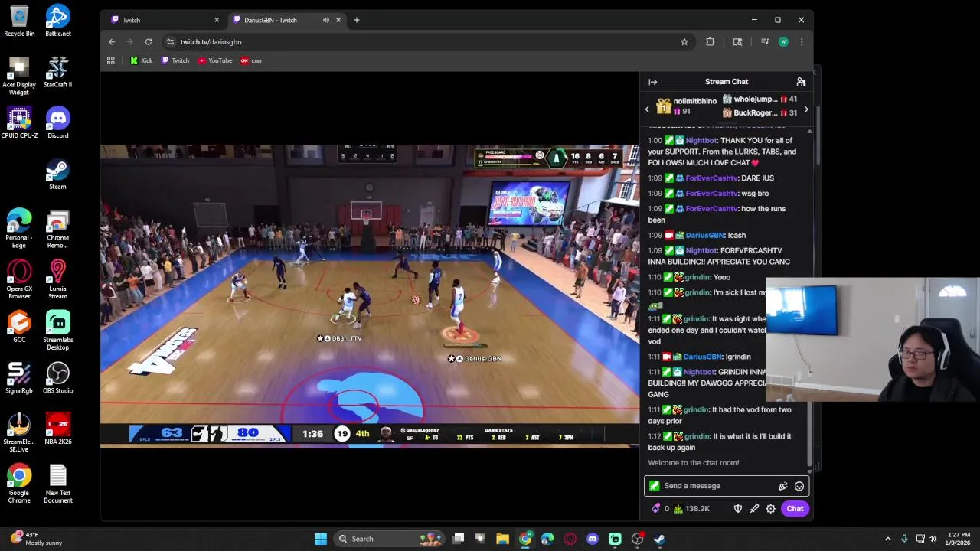The height and width of the screenshot is (551, 980).
Task: Open a new browser tab
Action: (x=356, y=20)
